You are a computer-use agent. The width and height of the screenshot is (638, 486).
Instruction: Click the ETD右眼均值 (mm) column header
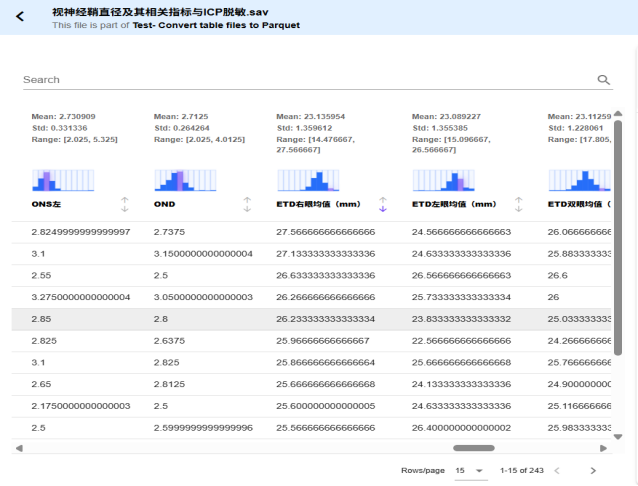(x=319, y=204)
